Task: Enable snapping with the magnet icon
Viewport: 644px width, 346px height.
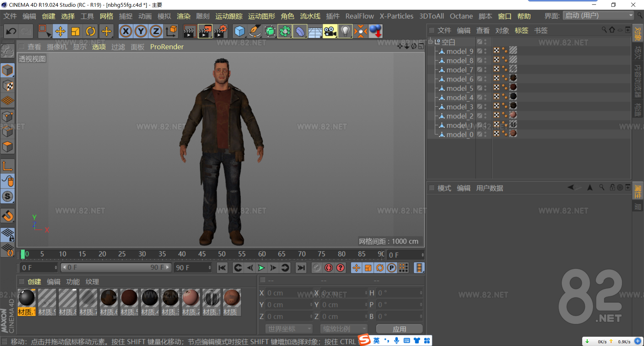Action: click(x=8, y=216)
